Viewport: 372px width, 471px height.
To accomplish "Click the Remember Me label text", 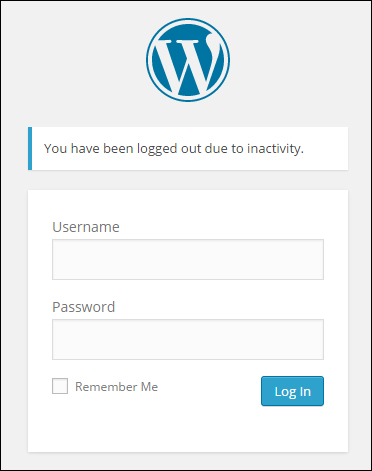I will click(x=116, y=387).
